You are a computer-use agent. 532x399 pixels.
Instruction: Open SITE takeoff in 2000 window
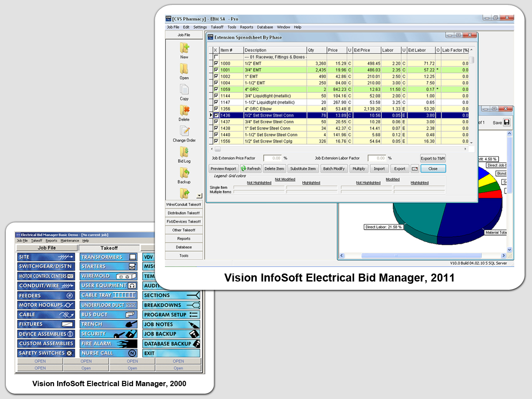point(47,257)
